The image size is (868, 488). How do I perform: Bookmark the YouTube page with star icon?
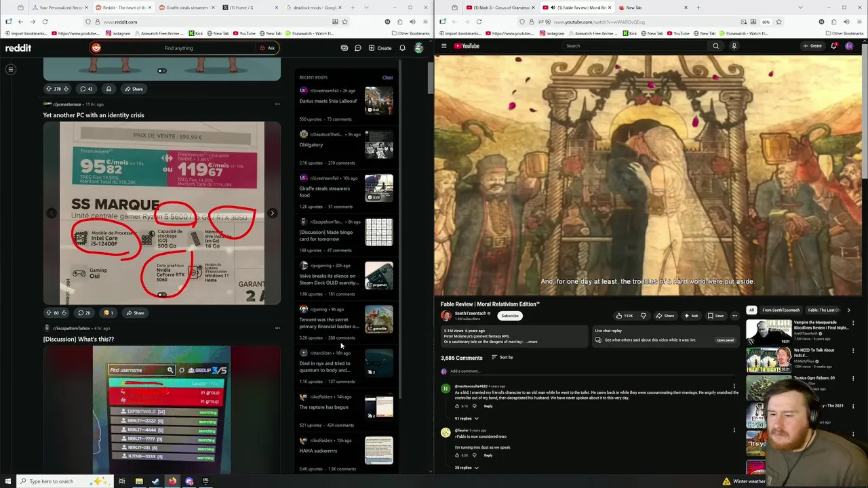(778, 22)
